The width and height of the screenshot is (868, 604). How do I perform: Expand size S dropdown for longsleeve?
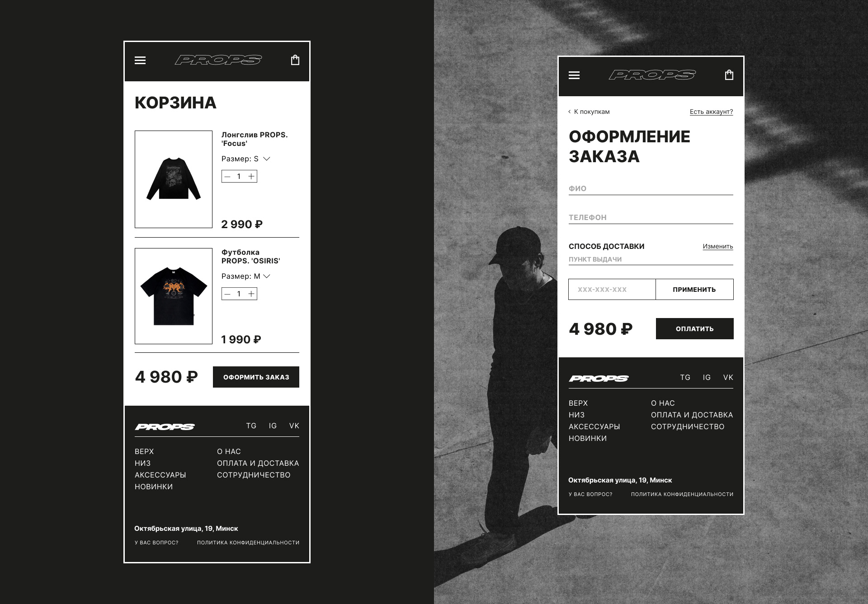click(x=267, y=159)
